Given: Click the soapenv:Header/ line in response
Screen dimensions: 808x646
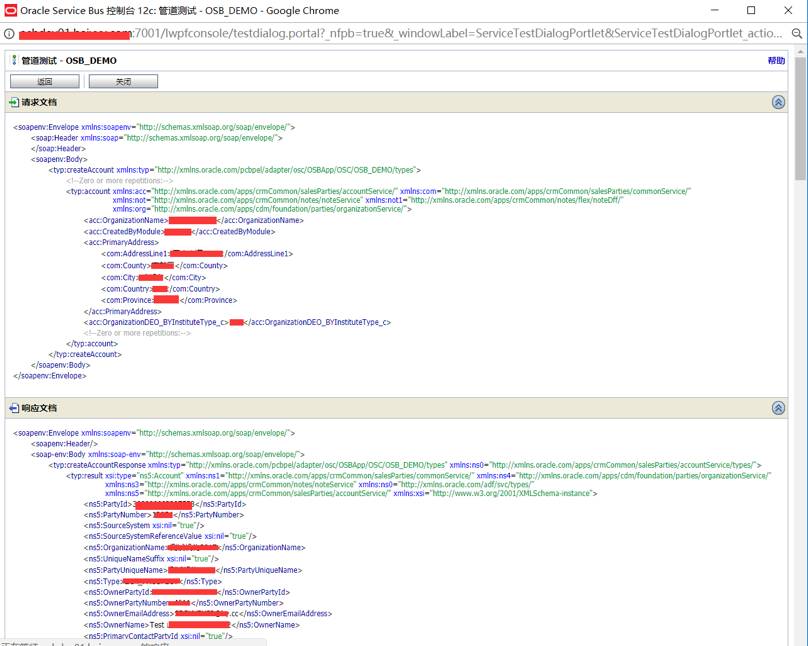Looking at the screenshot, I should [64, 444].
